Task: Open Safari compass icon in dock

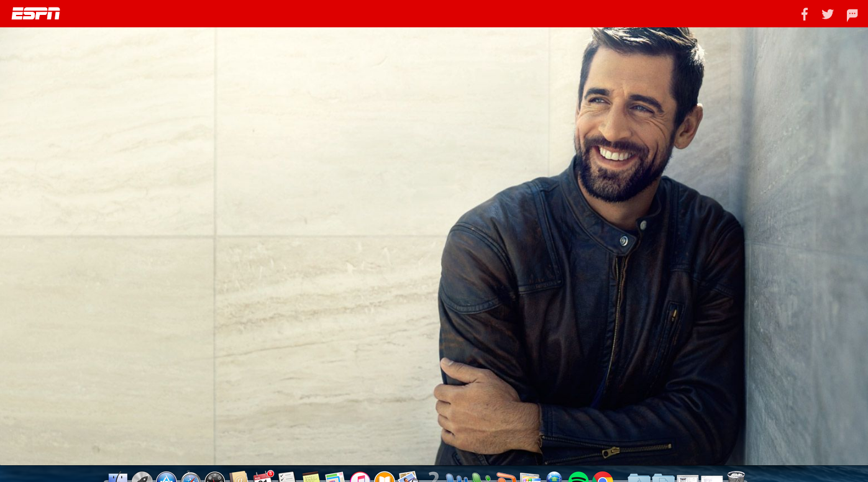Action: [x=191, y=478]
